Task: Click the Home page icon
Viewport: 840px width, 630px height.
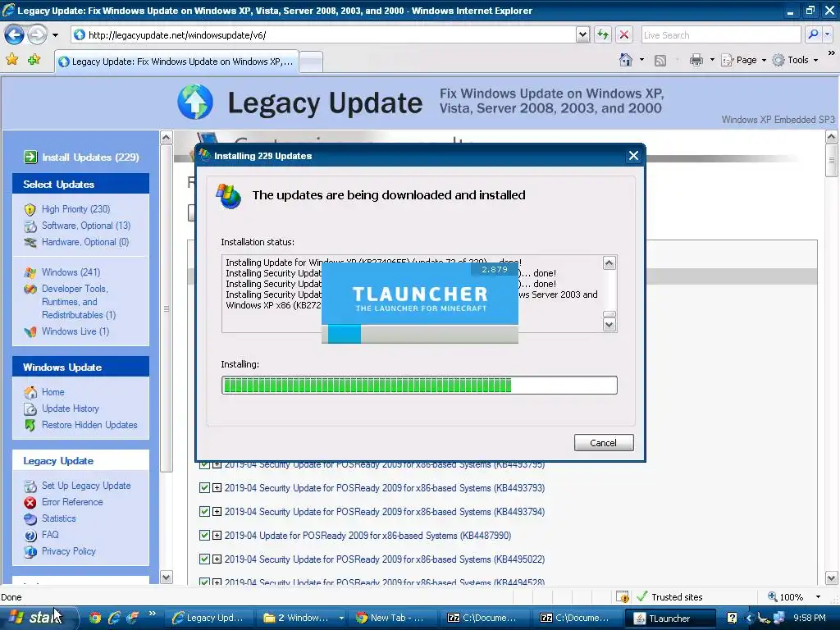Action: [626, 60]
